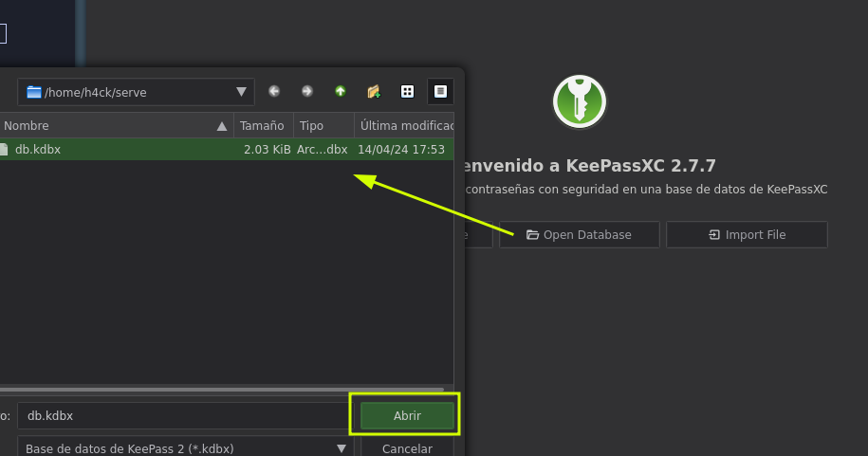Expand the /home/h4ck/serve path dropdown

click(241, 92)
